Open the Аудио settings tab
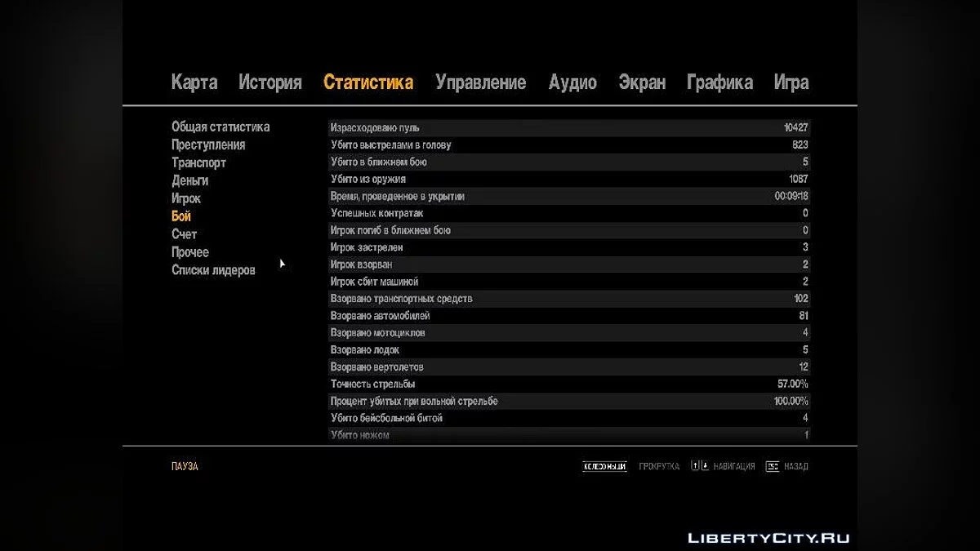This screenshot has height=551, width=980. click(x=573, y=82)
